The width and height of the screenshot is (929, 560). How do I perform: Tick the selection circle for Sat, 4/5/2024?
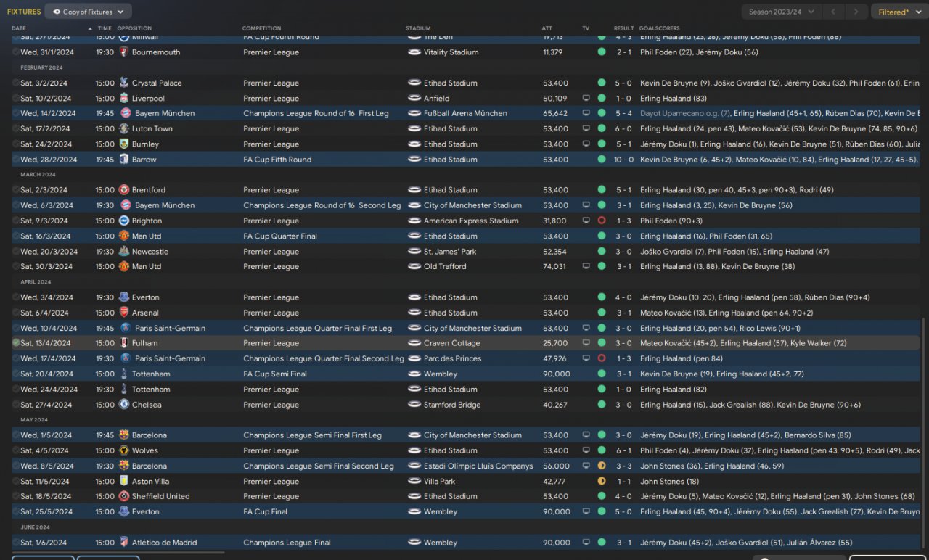16,450
